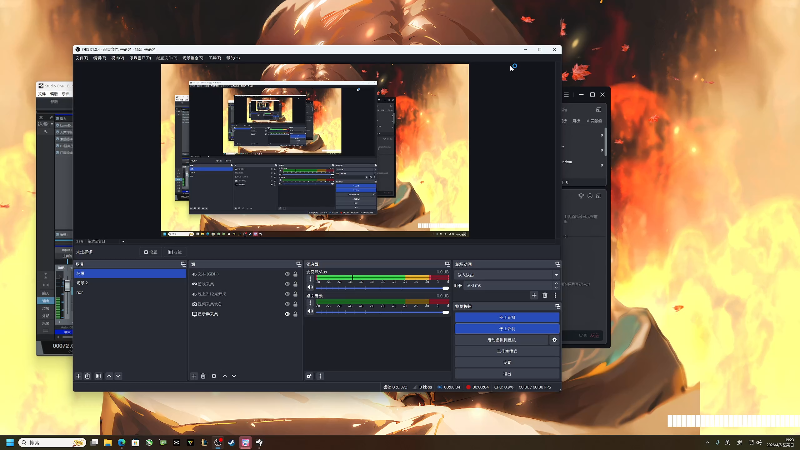Screen dimensions: 800x450
Task: Open the File menu in OBS menu bar
Action: coord(82,59)
